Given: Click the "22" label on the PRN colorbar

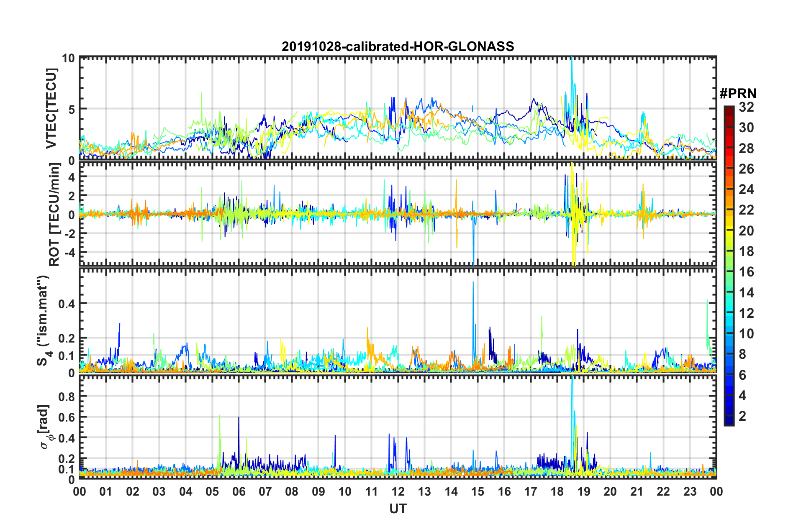Looking at the screenshot, I should click(746, 210).
